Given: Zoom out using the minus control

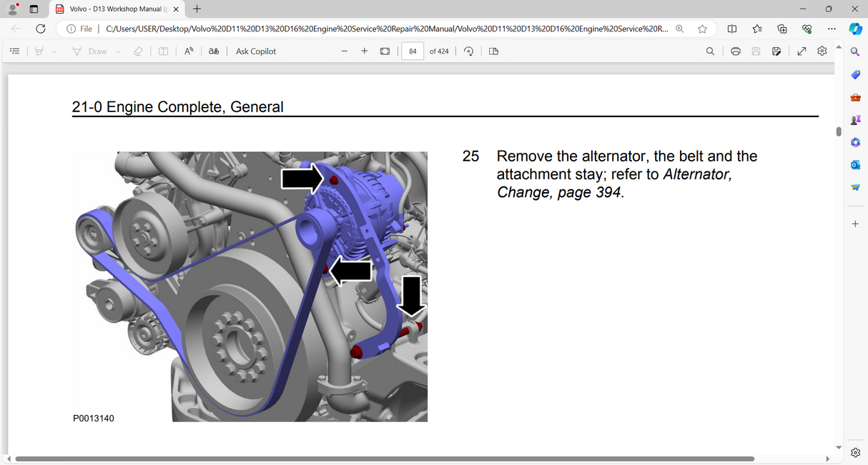Looking at the screenshot, I should (x=344, y=51).
